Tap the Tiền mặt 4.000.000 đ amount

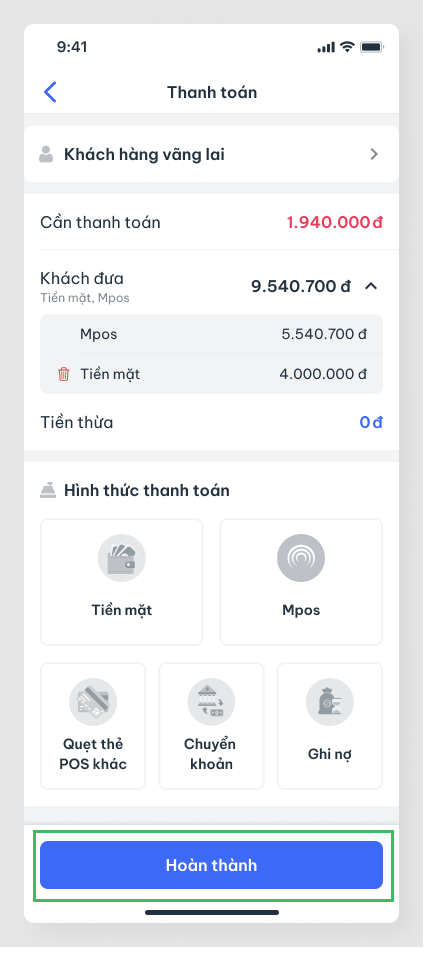323,374
